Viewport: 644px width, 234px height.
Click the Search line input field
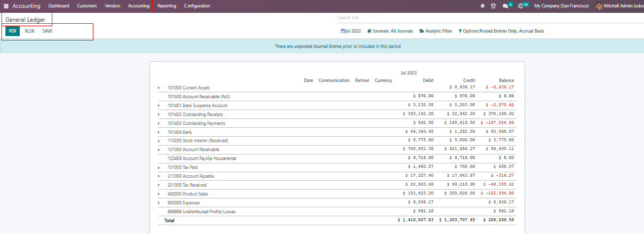[489, 18]
